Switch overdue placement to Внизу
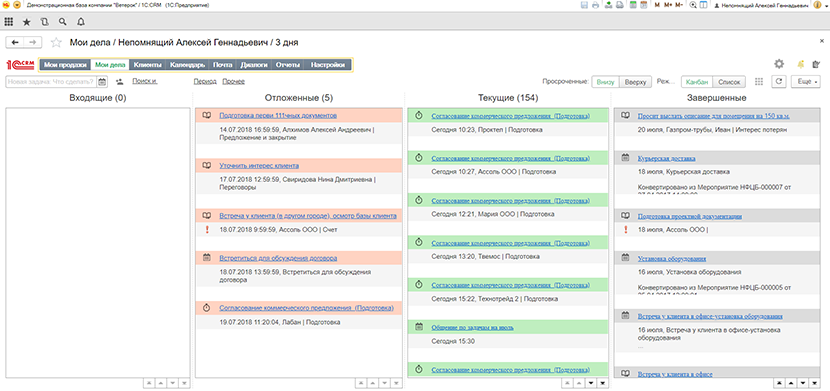 [605, 82]
